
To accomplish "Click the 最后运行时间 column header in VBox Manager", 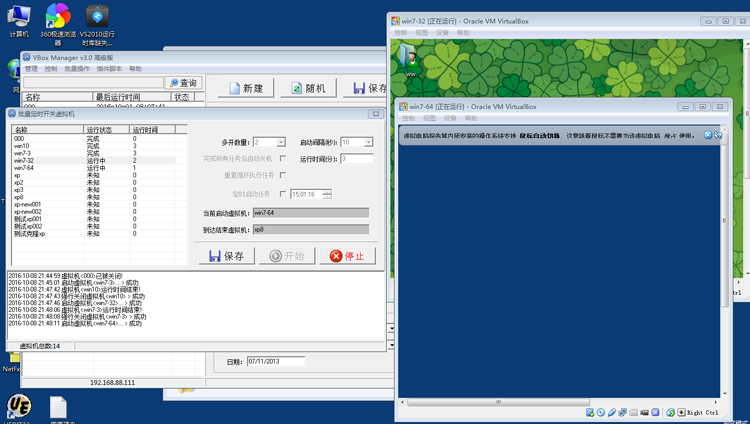I will pyautogui.click(x=131, y=97).
